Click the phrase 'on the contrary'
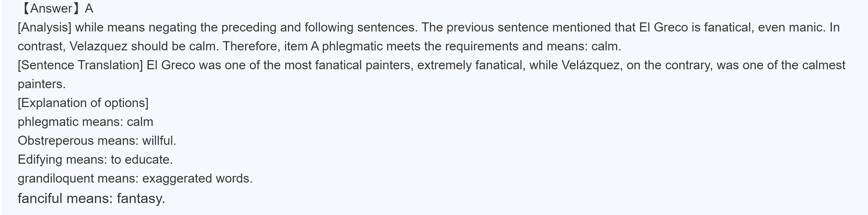 pyautogui.click(x=670, y=65)
